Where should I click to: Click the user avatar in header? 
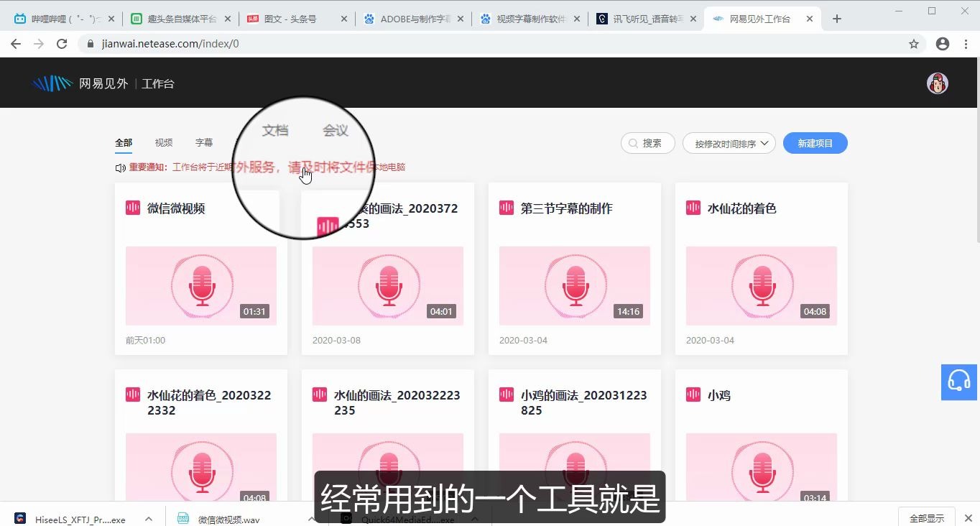[x=938, y=83]
